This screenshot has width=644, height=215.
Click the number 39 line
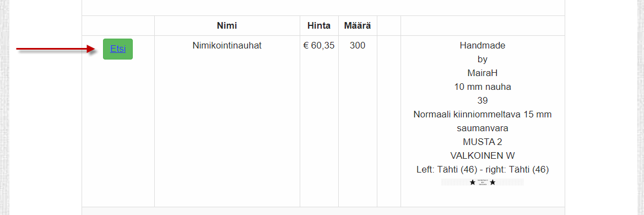tap(483, 101)
